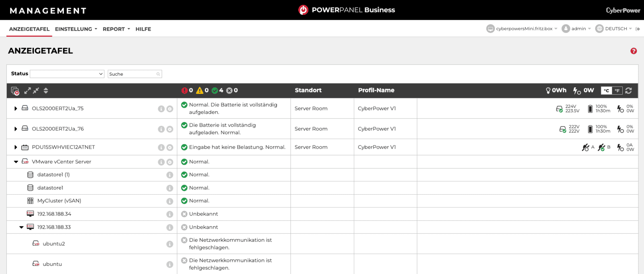Open settings gear for PDU15SWHVIEC12ATNET
The height and width of the screenshot is (274, 644).
pyautogui.click(x=170, y=147)
